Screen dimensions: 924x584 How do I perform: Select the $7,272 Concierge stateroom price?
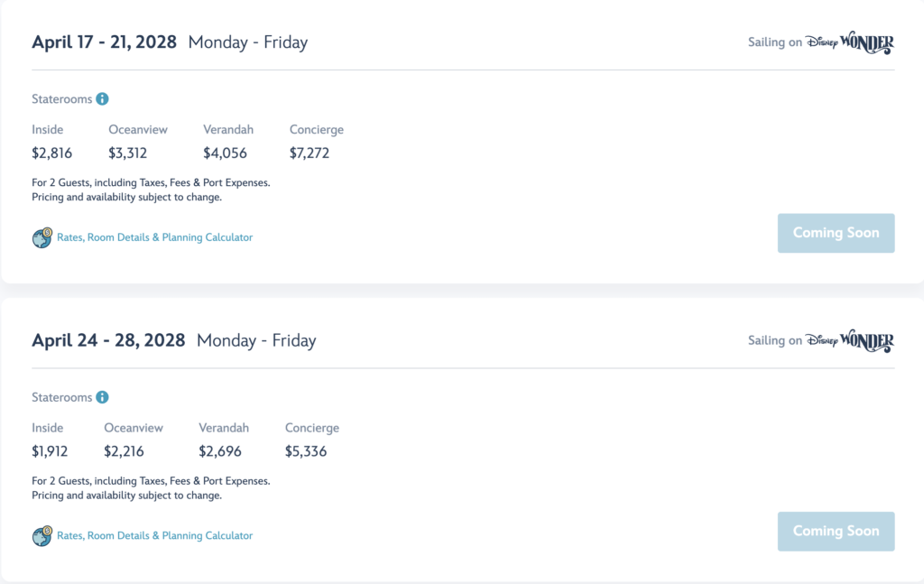coord(310,153)
